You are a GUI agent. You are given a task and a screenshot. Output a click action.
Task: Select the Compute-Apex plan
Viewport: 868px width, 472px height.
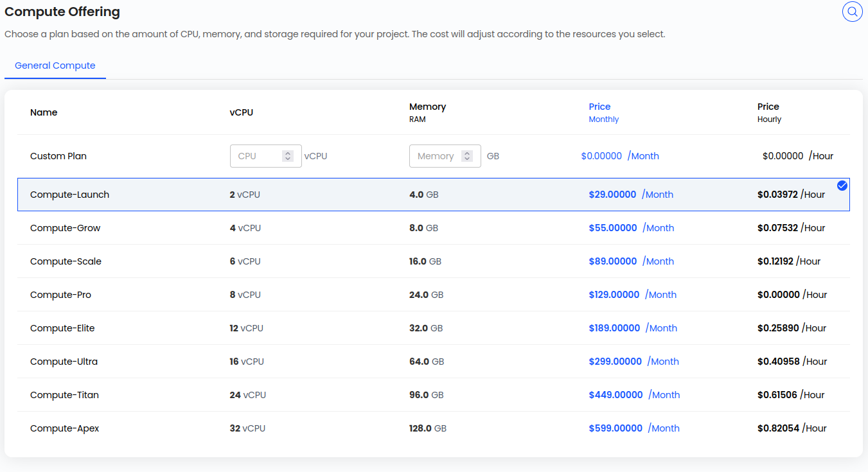434,428
